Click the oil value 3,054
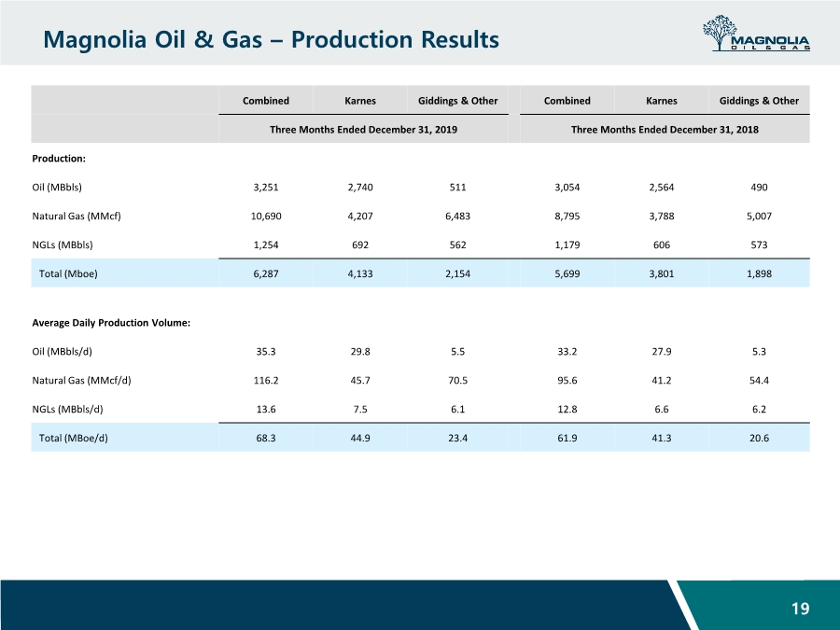Image resolution: width=840 pixels, height=630 pixels. click(x=567, y=188)
